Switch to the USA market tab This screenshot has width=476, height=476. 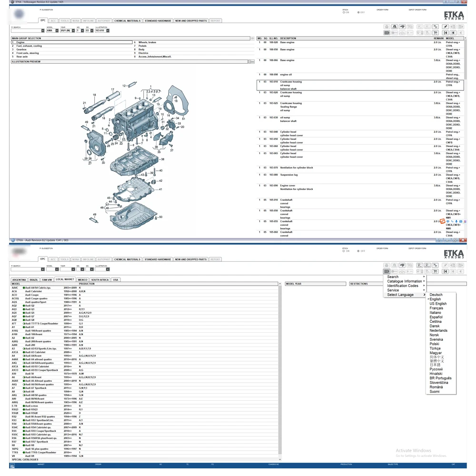point(116,280)
